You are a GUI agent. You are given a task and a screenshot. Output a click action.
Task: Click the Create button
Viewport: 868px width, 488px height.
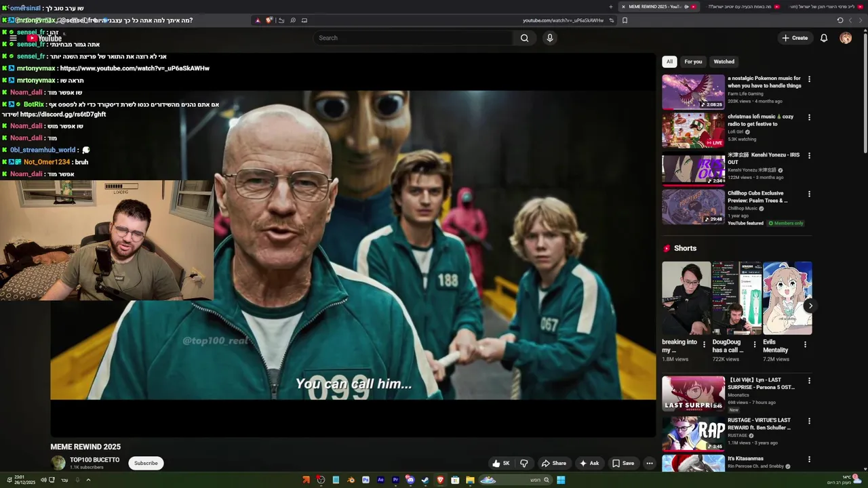tap(795, 38)
